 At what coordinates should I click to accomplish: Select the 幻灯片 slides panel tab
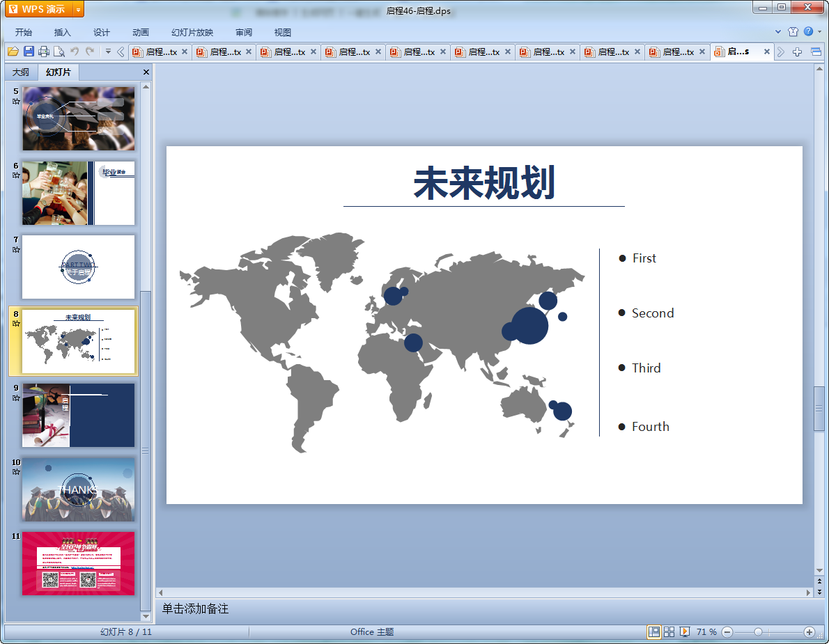click(58, 72)
